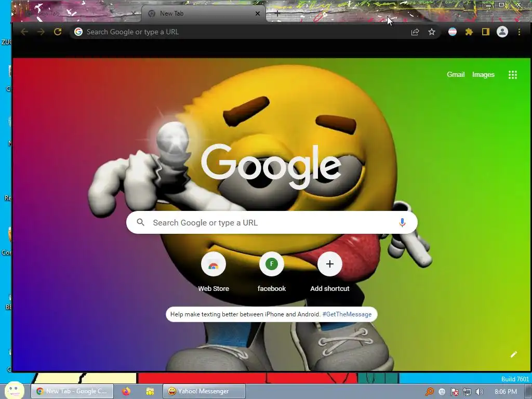532x399 pixels.
Task: Open the Extensions puzzle piece menu
Action: click(469, 32)
